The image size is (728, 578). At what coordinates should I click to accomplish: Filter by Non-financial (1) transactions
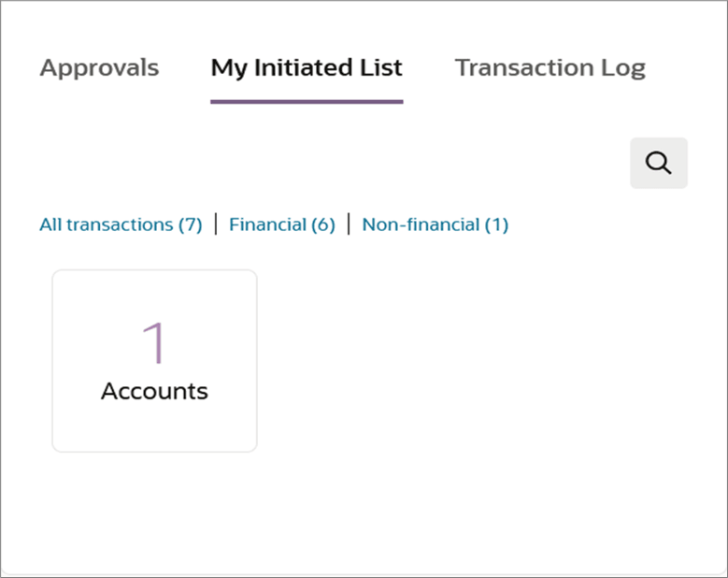coord(435,224)
